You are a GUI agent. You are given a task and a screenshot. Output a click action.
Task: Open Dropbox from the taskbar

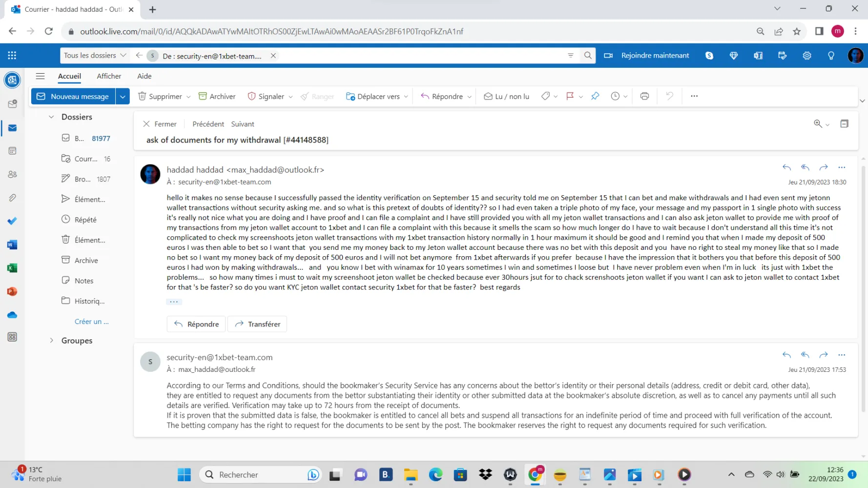coord(485,474)
